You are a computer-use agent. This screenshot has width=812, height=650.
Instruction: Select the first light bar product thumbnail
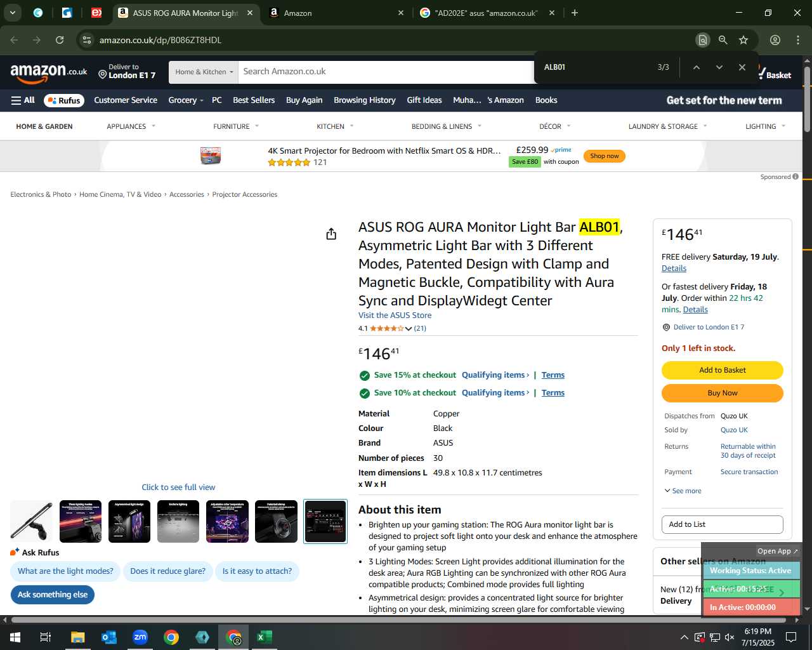click(x=32, y=522)
